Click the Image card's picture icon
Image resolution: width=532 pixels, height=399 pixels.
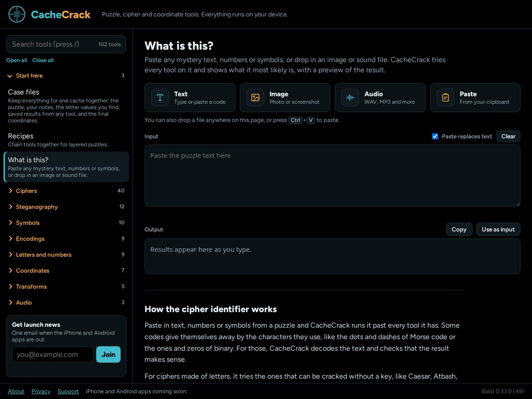tap(255, 98)
